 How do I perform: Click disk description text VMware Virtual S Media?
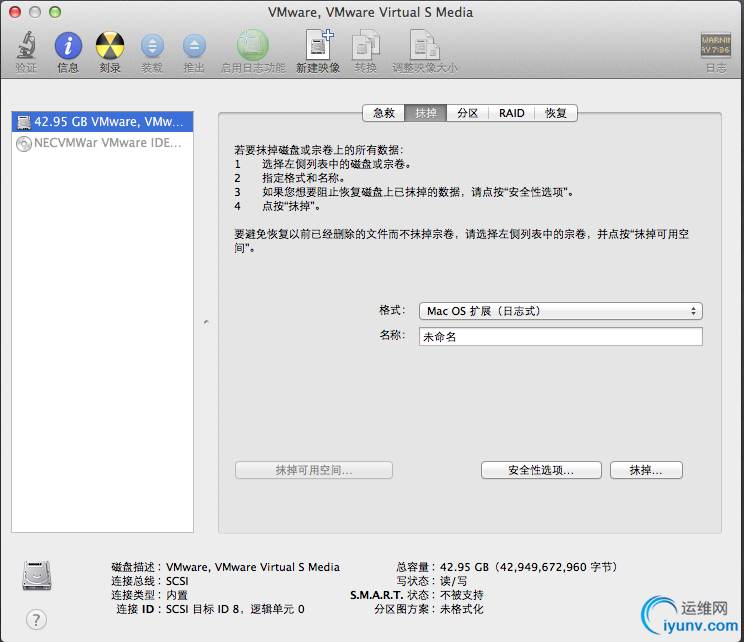coord(253,567)
